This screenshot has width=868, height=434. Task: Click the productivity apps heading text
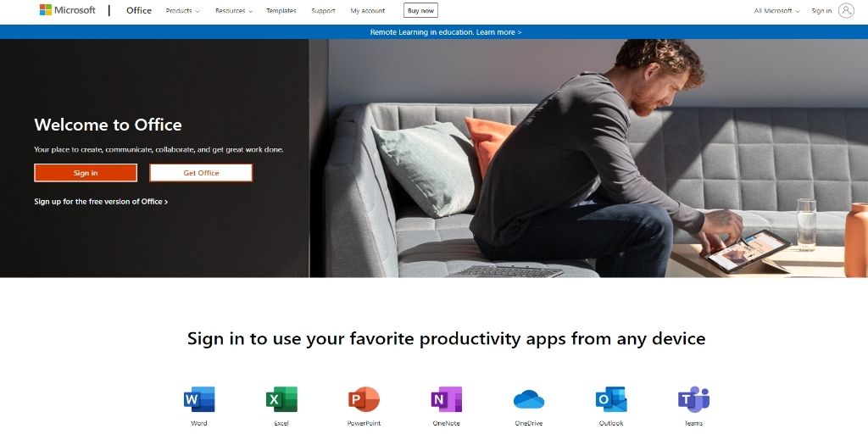click(446, 338)
